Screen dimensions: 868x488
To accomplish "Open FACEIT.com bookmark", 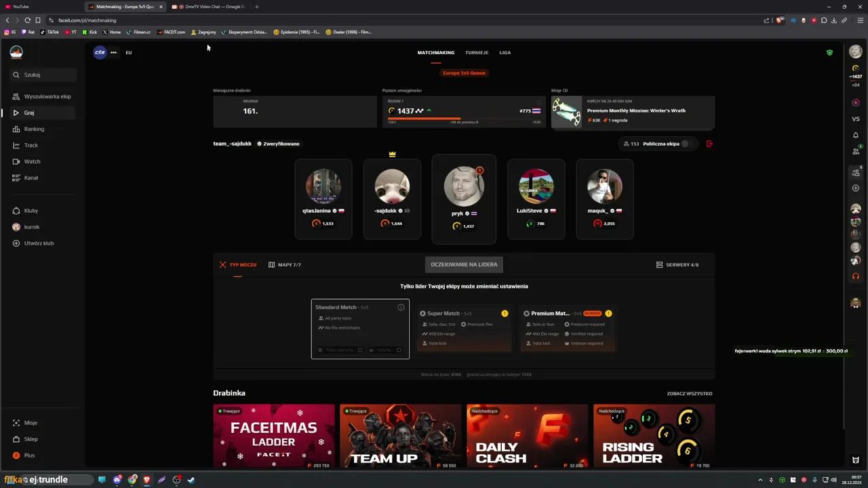I will (171, 32).
